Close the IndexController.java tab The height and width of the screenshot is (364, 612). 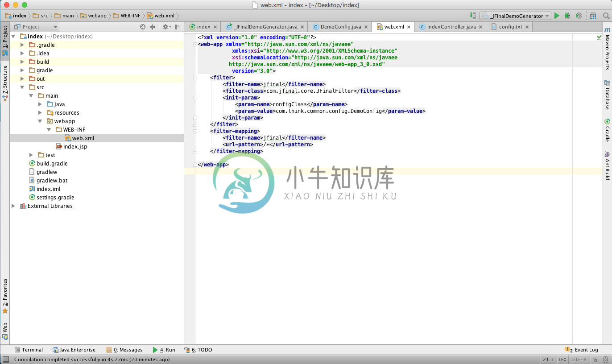[x=481, y=27]
